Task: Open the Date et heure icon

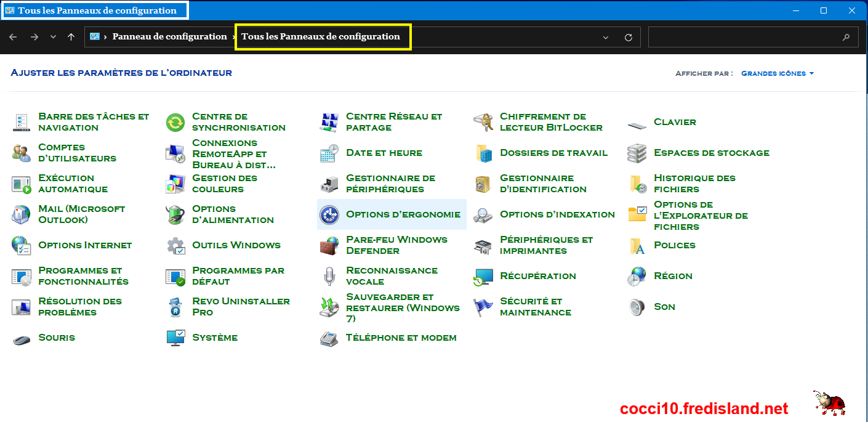Action: click(x=329, y=153)
